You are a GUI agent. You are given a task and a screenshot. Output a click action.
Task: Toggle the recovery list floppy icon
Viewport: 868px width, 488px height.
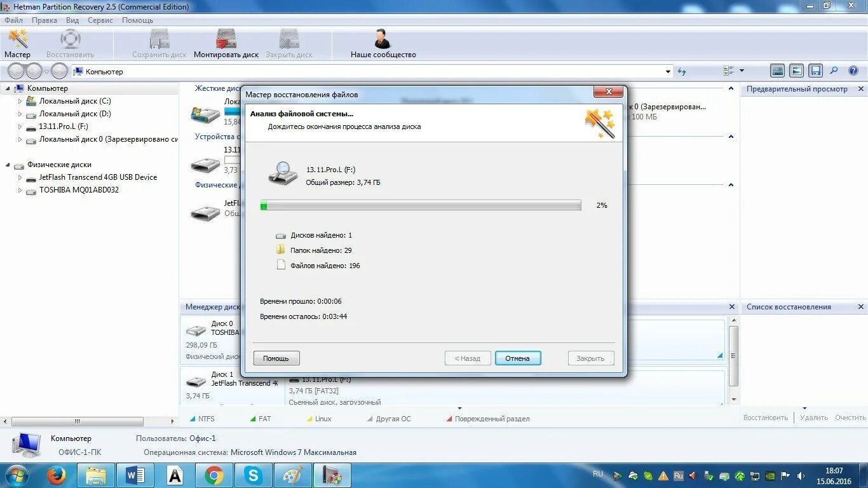point(816,71)
